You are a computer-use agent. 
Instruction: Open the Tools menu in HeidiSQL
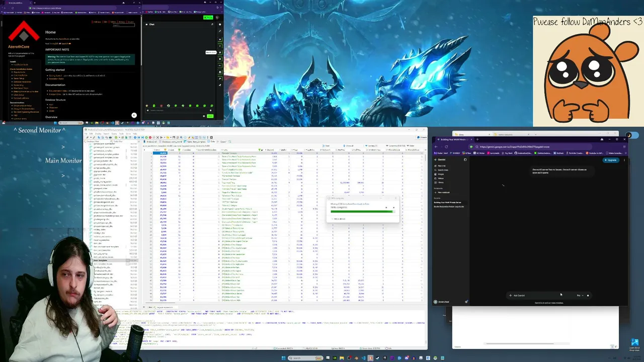[122, 133]
